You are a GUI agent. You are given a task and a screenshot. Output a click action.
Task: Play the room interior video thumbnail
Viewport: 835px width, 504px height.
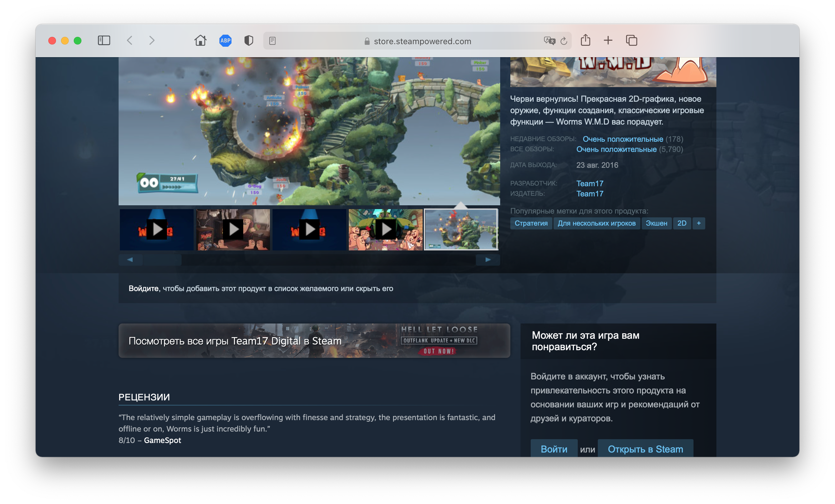click(x=233, y=230)
